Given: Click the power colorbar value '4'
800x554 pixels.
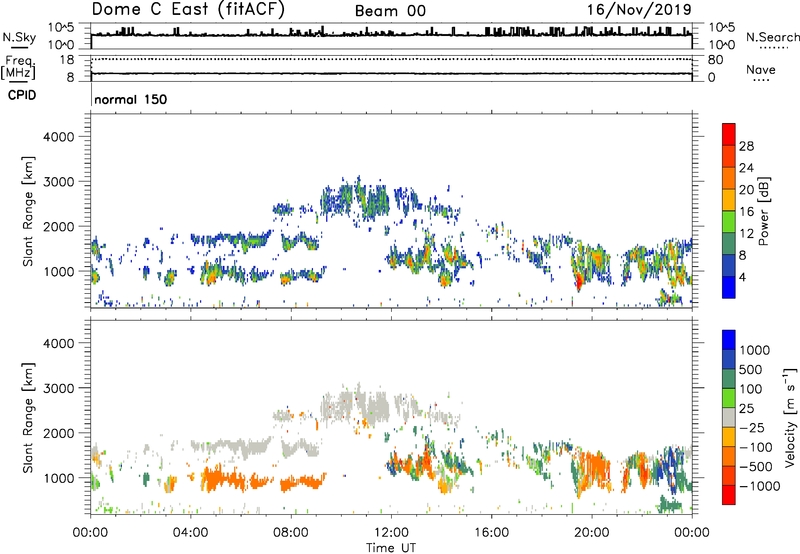Looking at the screenshot, I should click(x=742, y=277).
